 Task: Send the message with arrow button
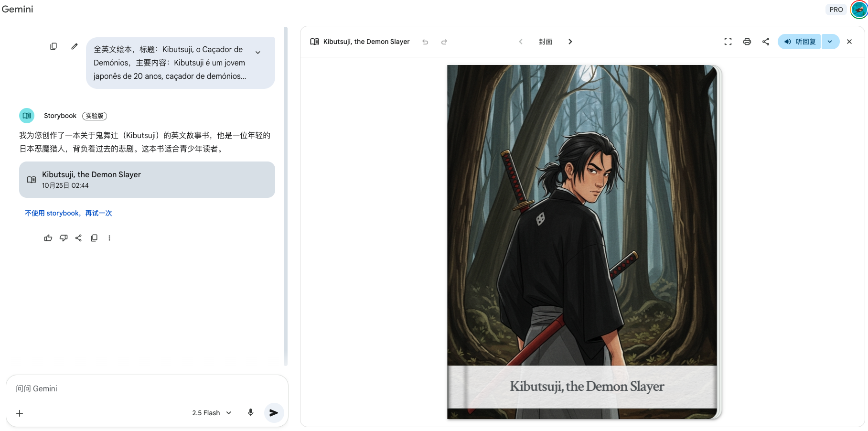pyautogui.click(x=274, y=413)
